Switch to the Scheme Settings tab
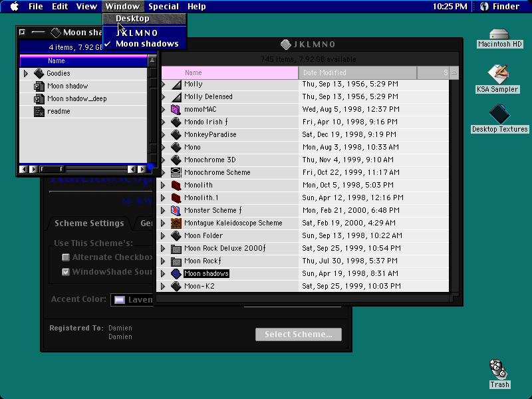The image size is (532, 399). [x=89, y=223]
